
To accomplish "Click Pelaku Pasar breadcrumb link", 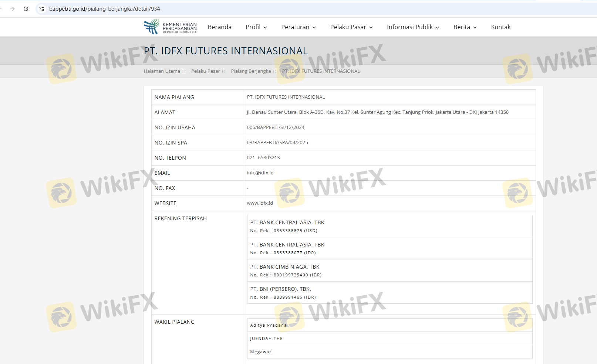I will (x=205, y=71).
